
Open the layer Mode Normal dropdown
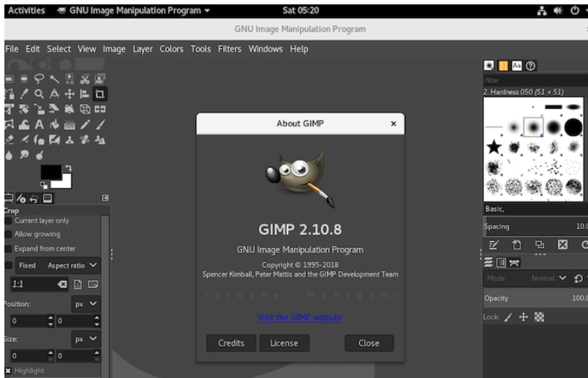(526, 279)
